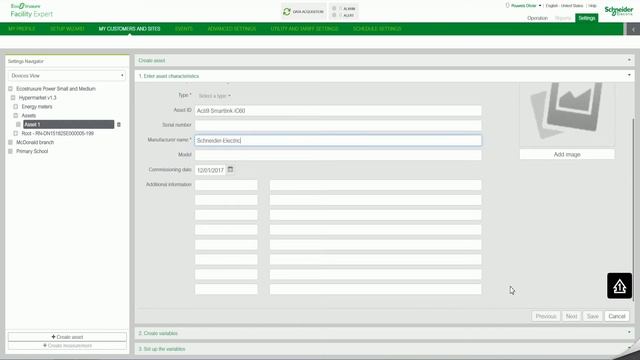The width and height of the screenshot is (640, 360).
Task: Click the Asset ID input field
Action: [338, 111]
